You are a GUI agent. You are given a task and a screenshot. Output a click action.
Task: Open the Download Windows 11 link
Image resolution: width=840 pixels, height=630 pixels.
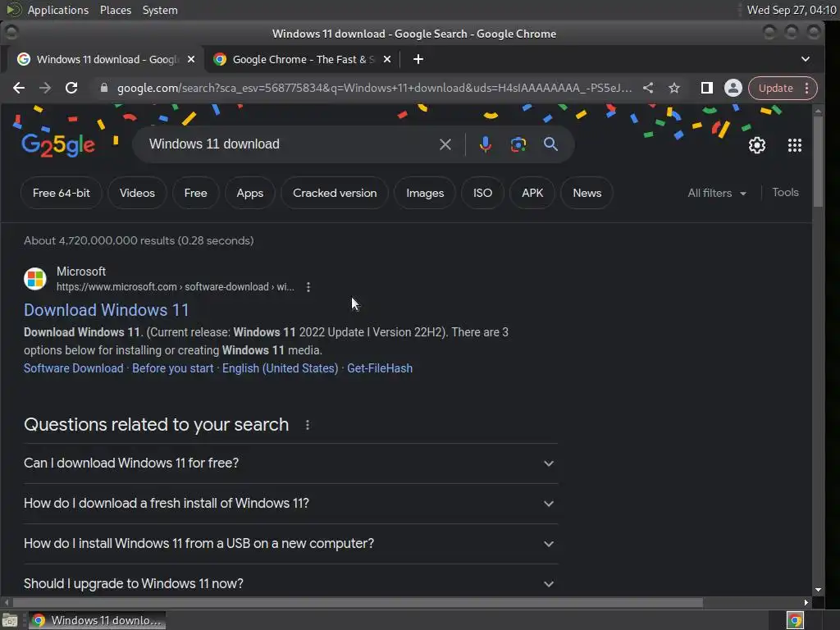pyautogui.click(x=106, y=310)
